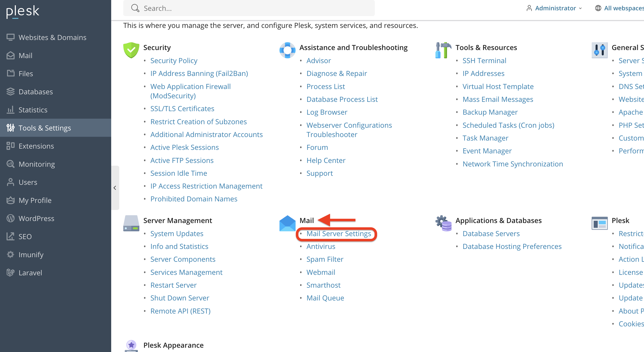Viewport: 644px width, 352px height.
Task: Open the Administrator account dropdown
Action: pos(554,8)
